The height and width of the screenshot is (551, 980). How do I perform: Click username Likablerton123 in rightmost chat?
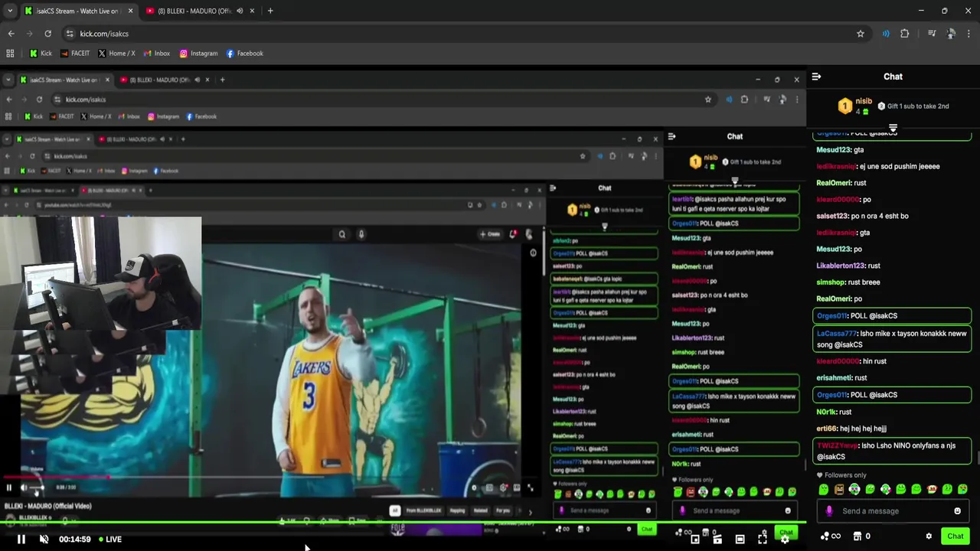point(840,266)
